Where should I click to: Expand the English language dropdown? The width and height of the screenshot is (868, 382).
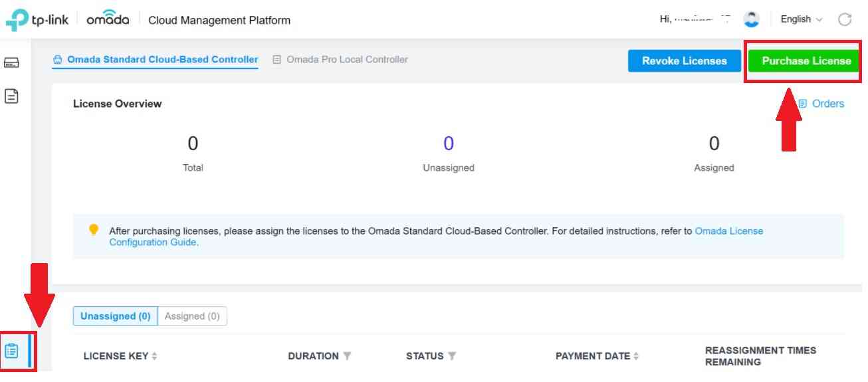tap(801, 19)
